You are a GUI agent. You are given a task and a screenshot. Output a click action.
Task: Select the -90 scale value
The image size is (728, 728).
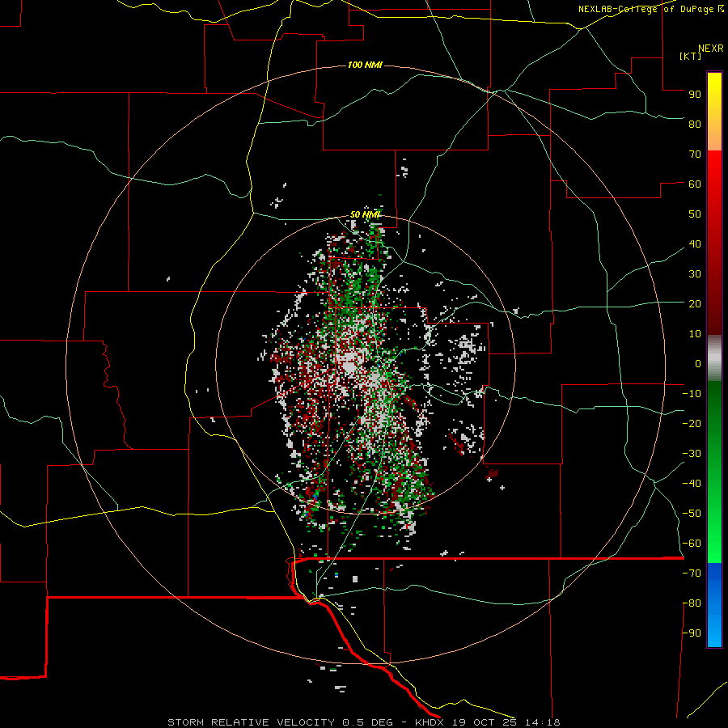click(692, 633)
